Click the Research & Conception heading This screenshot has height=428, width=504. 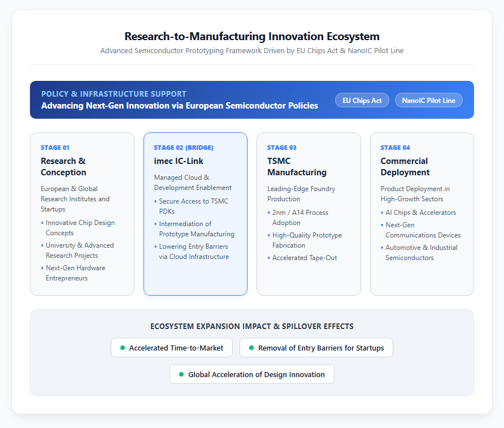pos(63,167)
